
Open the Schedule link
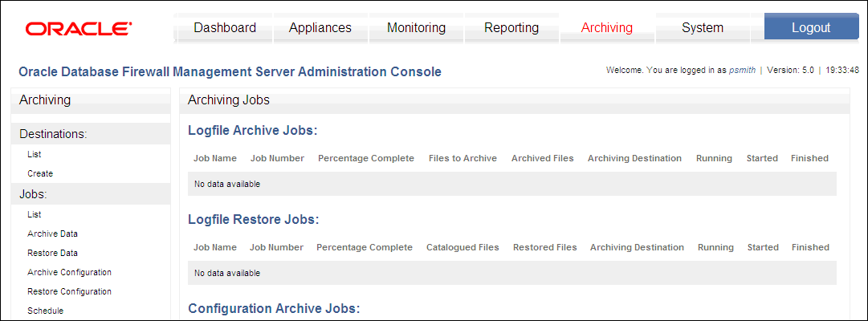pos(46,311)
